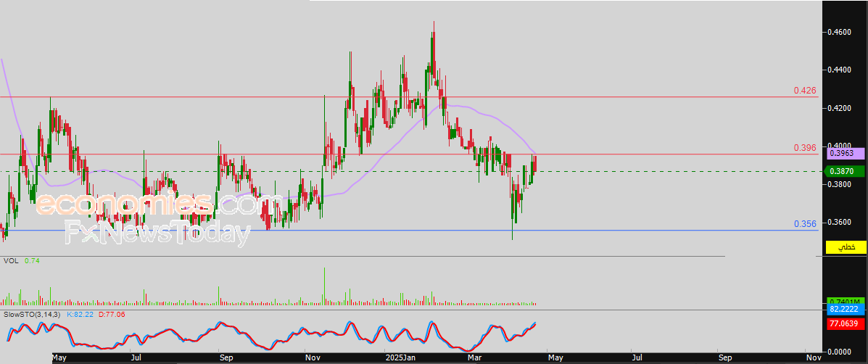The image size is (868, 364).
Task: Click the purple 0.3963 moving average price tag
Action: pos(846,154)
